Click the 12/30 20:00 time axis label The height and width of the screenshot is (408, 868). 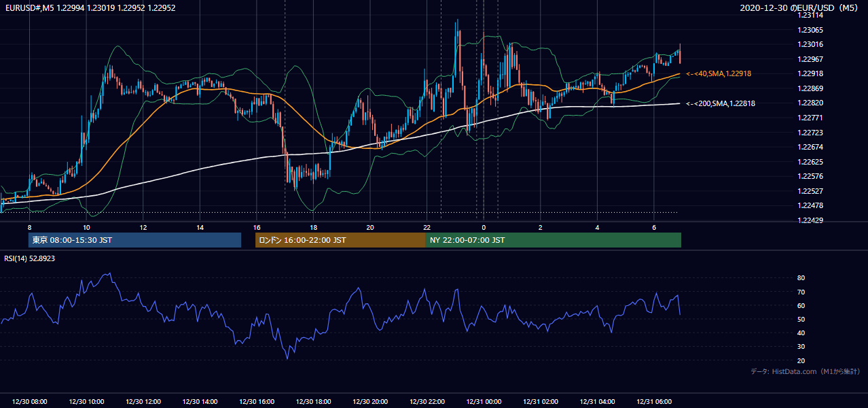pyautogui.click(x=370, y=402)
